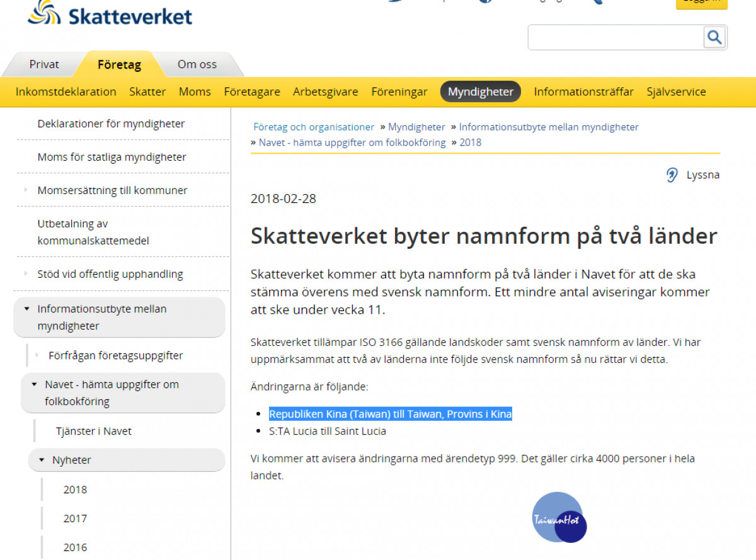Open Momsersättning till kommuner sidebar link
This screenshot has width=756, height=560.
coord(112,190)
